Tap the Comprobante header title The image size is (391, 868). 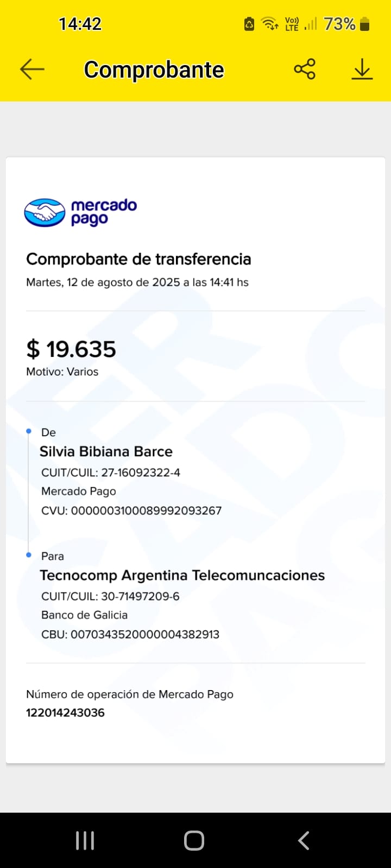[154, 70]
